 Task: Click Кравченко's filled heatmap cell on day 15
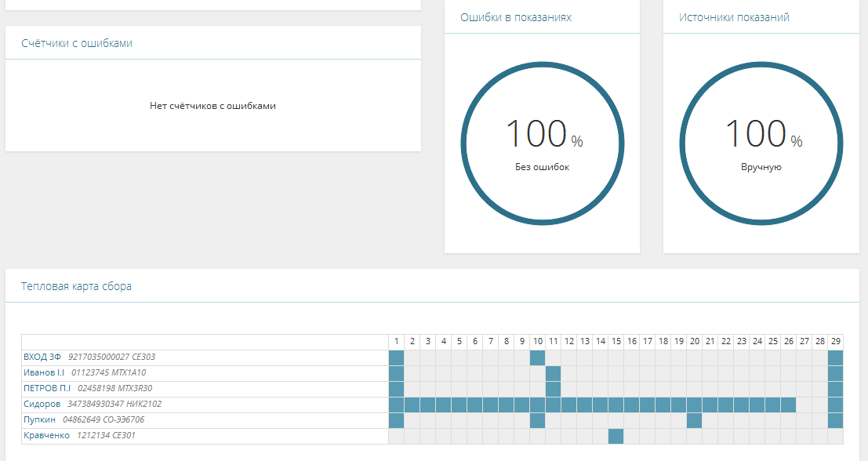pos(616,436)
